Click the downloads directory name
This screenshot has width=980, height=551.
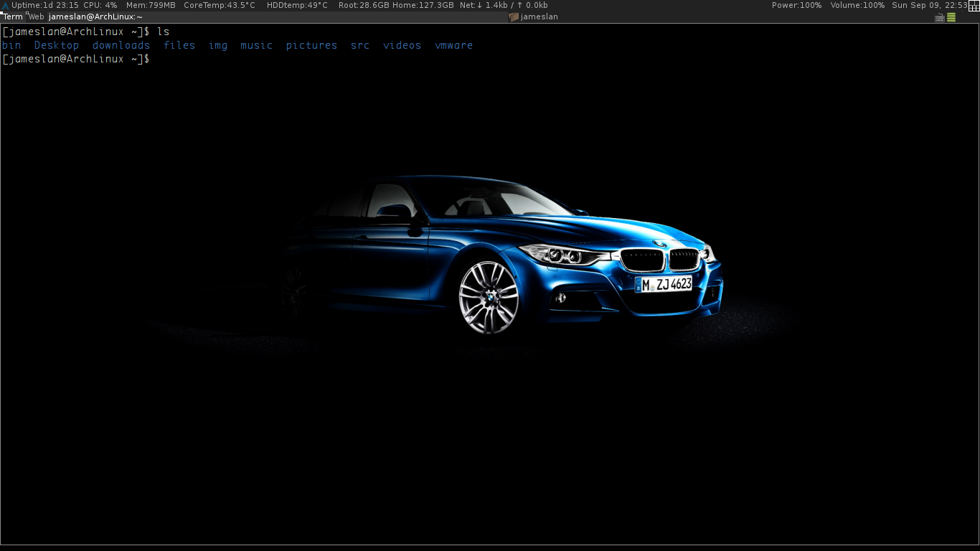click(x=121, y=45)
